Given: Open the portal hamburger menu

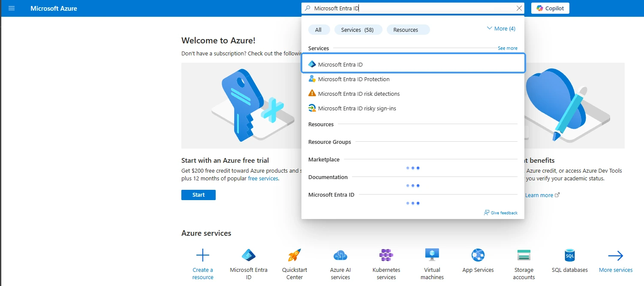Looking at the screenshot, I should pyautogui.click(x=12, y=8).
